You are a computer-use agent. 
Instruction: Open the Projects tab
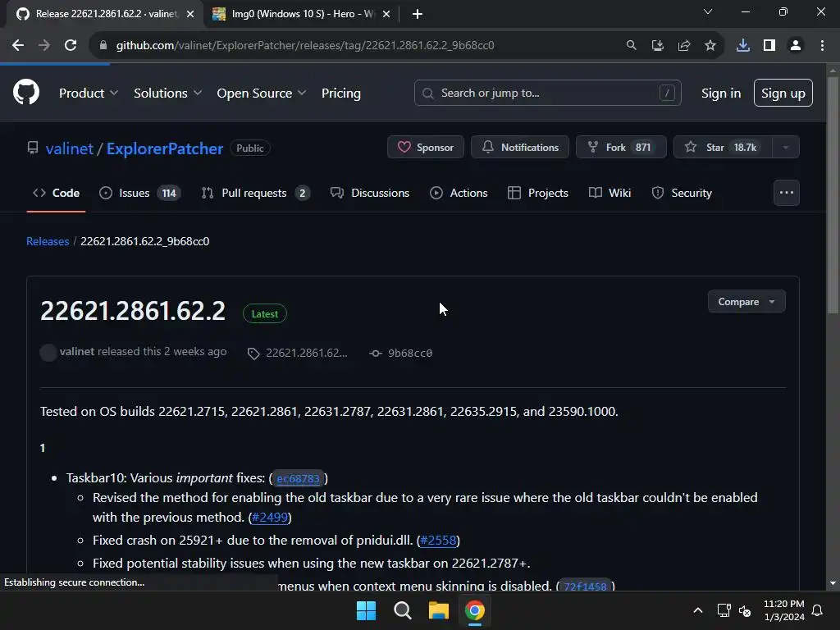pos(537,193)
